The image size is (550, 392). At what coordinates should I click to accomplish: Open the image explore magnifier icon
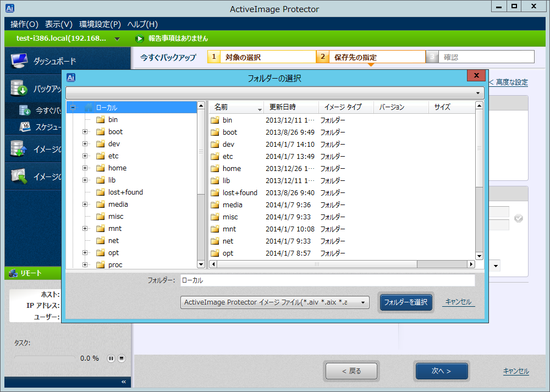click(19, 176)
